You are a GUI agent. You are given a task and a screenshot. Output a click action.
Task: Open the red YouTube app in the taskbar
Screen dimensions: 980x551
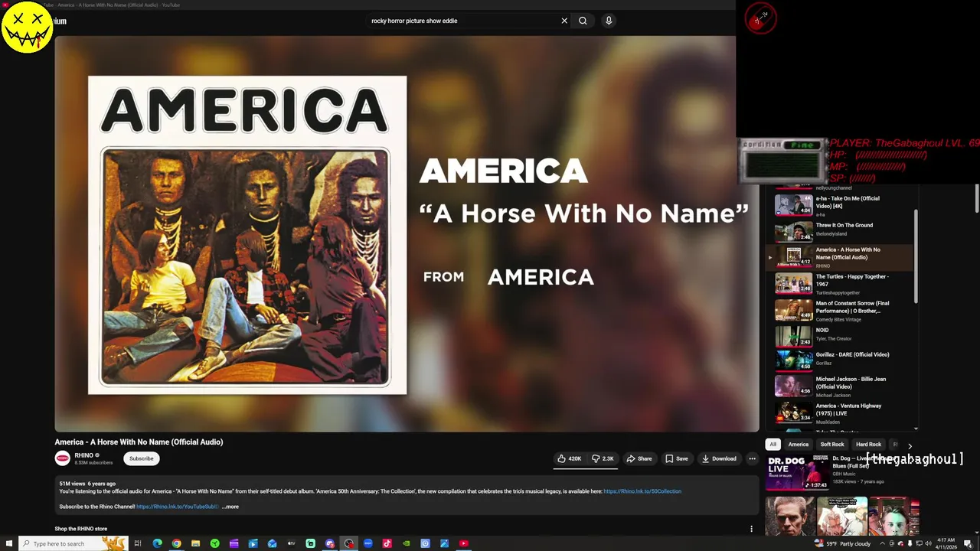point(463,543)
